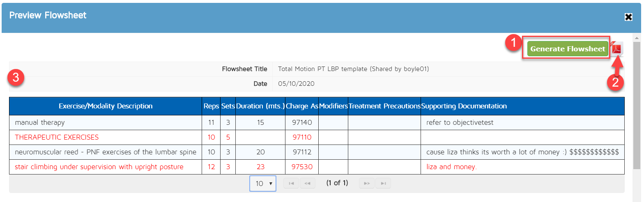Click the Charge As column header
The image size is (644, 202).
[x=302, y=106]
